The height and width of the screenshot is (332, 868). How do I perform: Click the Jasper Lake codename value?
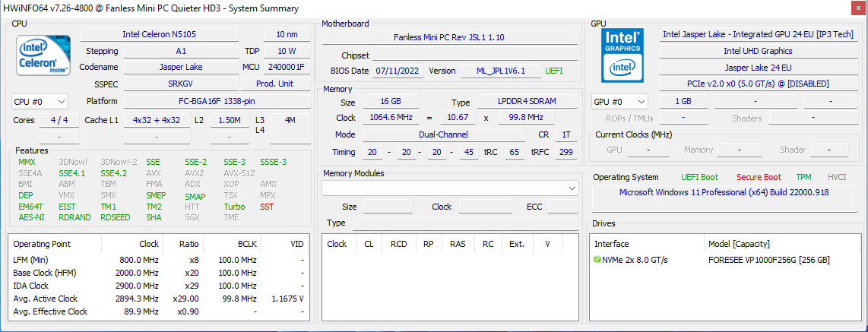pyautogui.click(x=181, y=67)
